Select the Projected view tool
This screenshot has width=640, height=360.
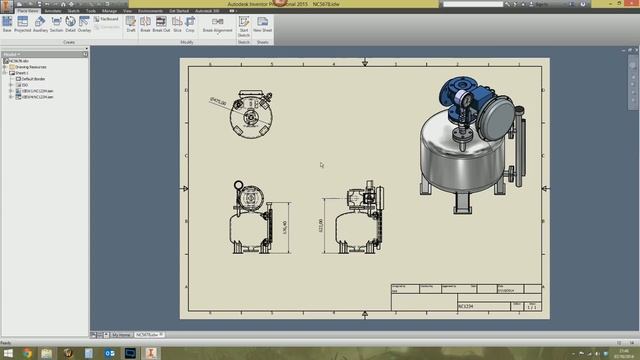tap(22, 24)
